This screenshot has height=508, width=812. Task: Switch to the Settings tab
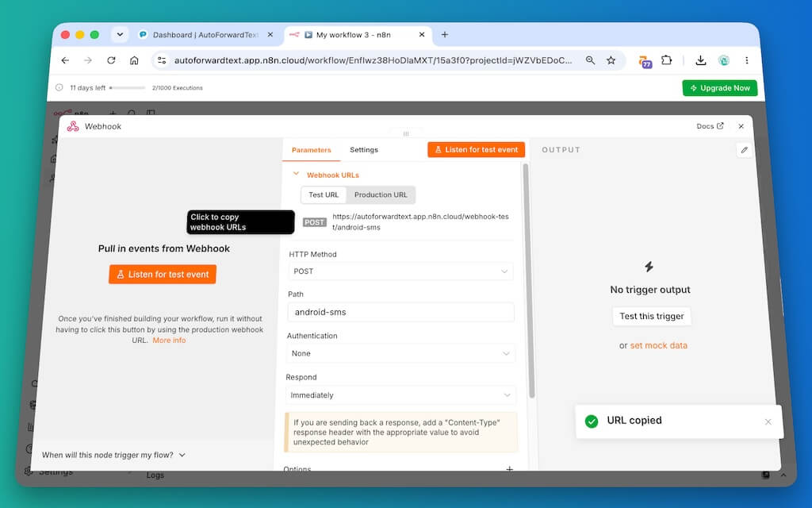(x=364, y=150)
